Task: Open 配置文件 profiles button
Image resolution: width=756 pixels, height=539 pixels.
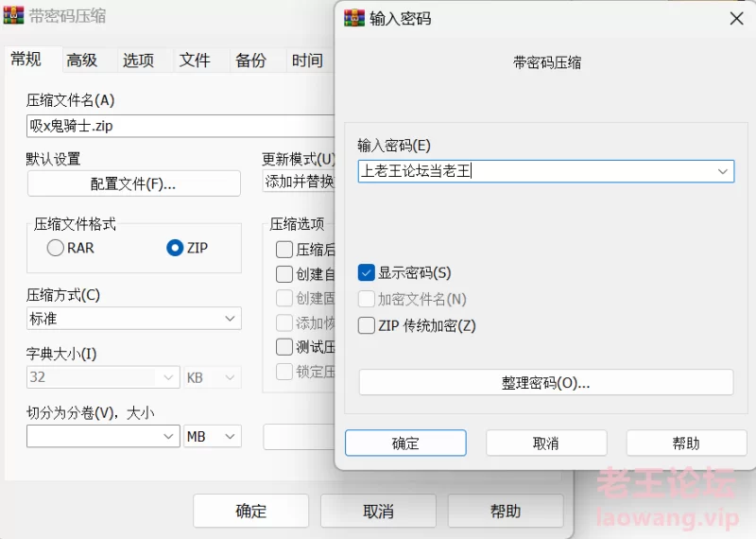Action: click(x=133, y=183)
